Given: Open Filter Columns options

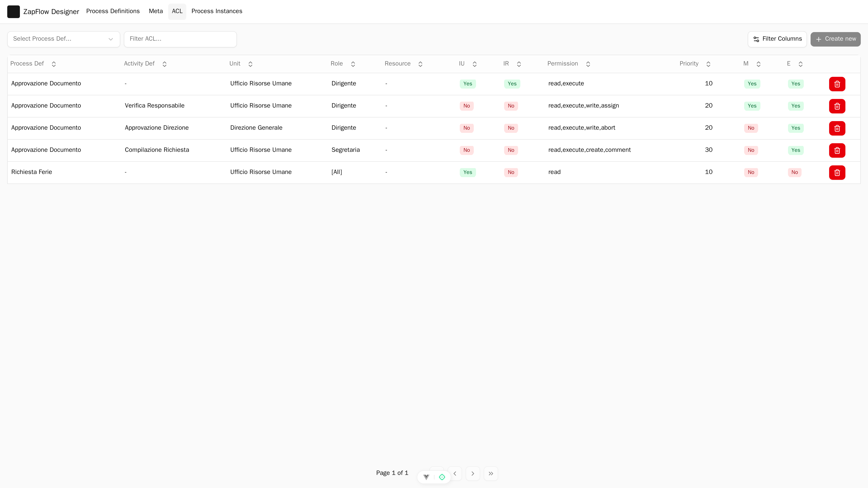Looking at the screenshot, I should coord(777,39).
